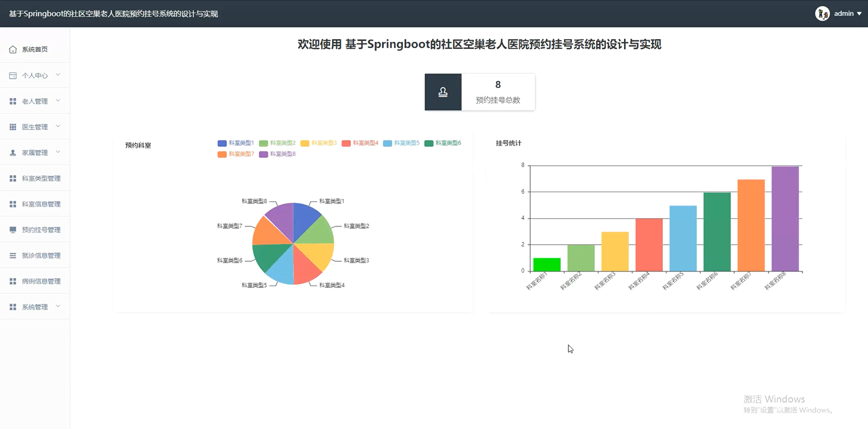868x429 pixels.
Task: Open the 科室信息管理 menu item
Action: [x=35, y=204]
